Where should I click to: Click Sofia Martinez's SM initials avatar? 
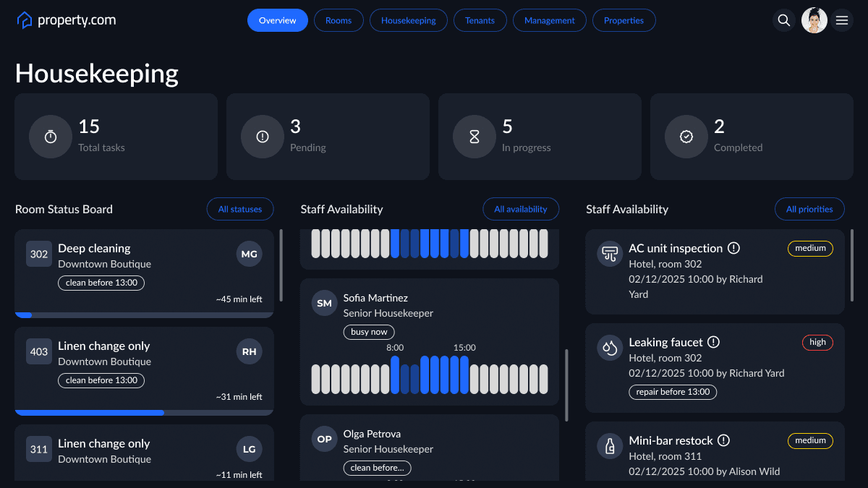pyautogui.click(x=325, y=304)
